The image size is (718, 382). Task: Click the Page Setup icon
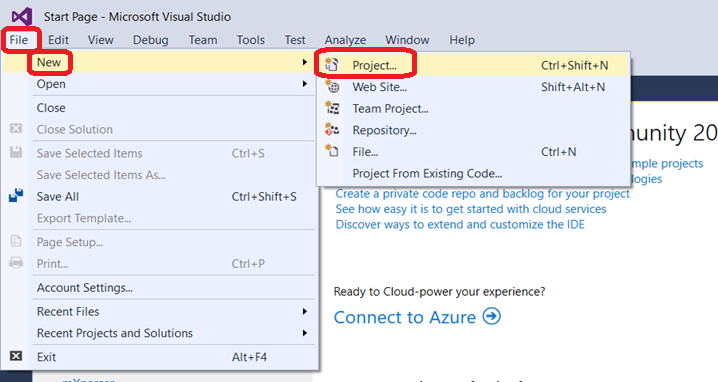pyautogui.click(x=16, y=241)
